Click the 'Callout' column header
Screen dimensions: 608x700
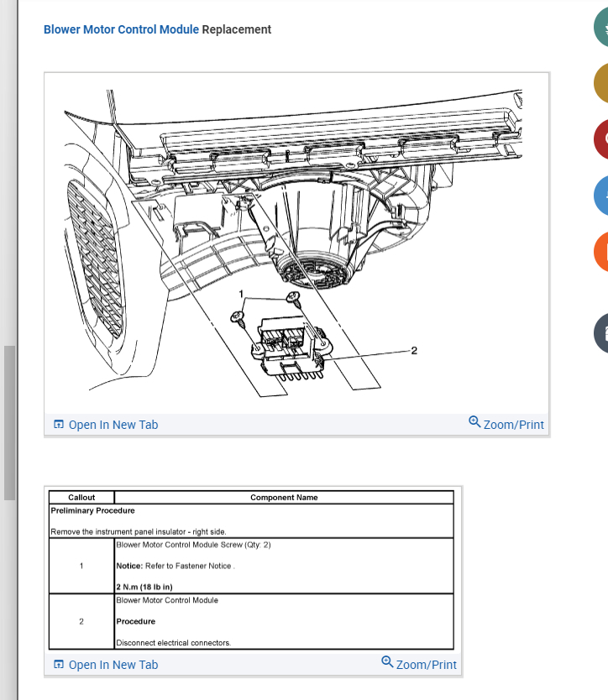[x=81, y=498]
